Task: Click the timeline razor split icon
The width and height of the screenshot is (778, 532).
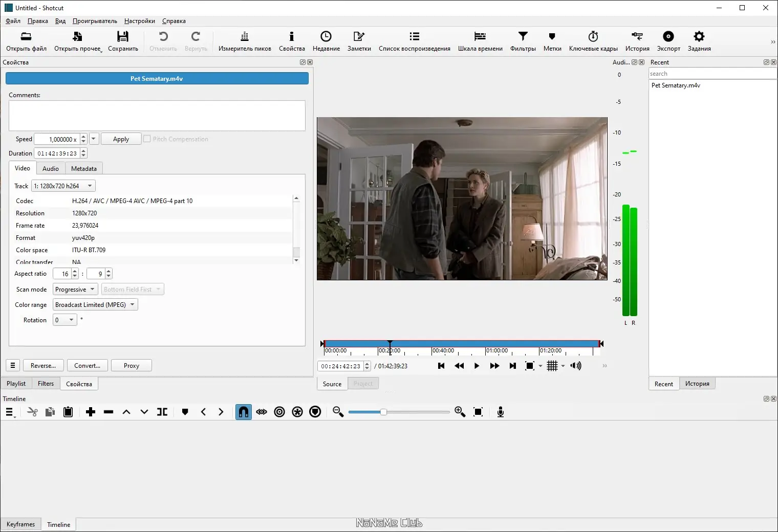Action: (162, 412)
